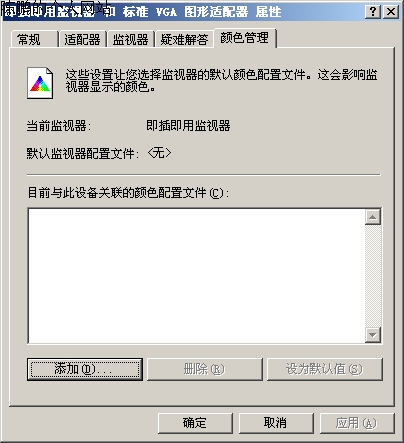Image resolution: width=404 pixels, height=443 pixels.
Task: Click the 默认监视器配置文件 <无> value
Action: point(159,153)
